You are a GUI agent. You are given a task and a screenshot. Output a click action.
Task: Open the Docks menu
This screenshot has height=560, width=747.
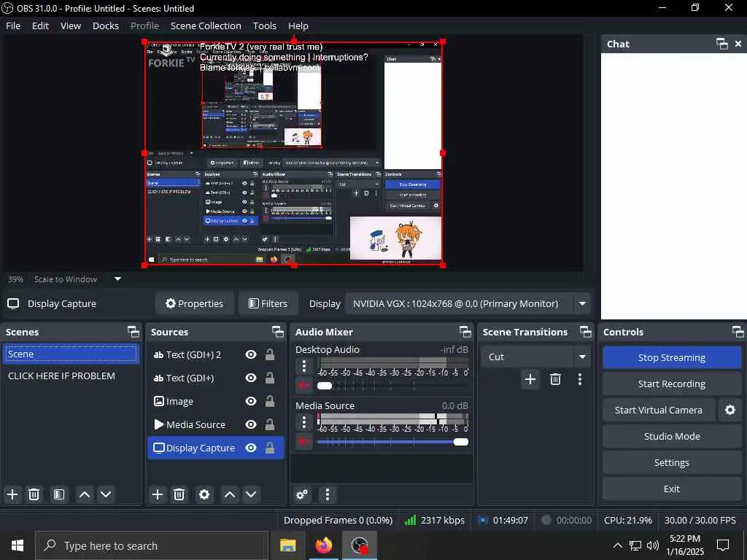[x=106, y=26]
